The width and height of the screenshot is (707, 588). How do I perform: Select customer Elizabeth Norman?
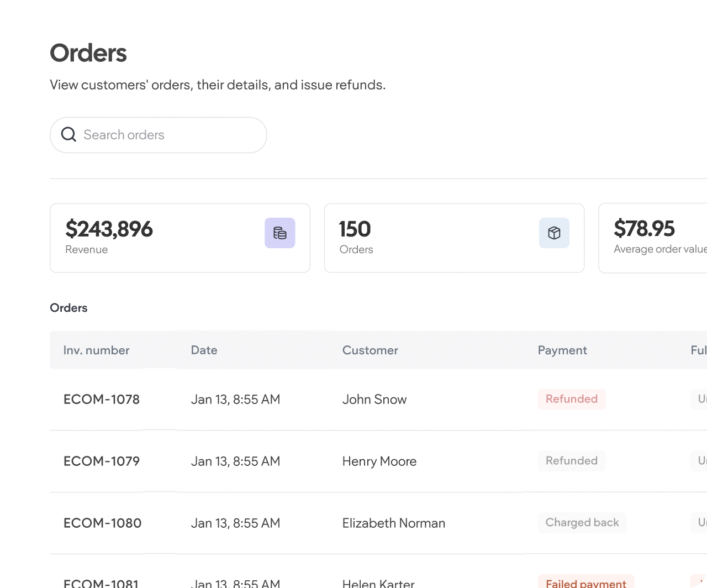point(394,523)
